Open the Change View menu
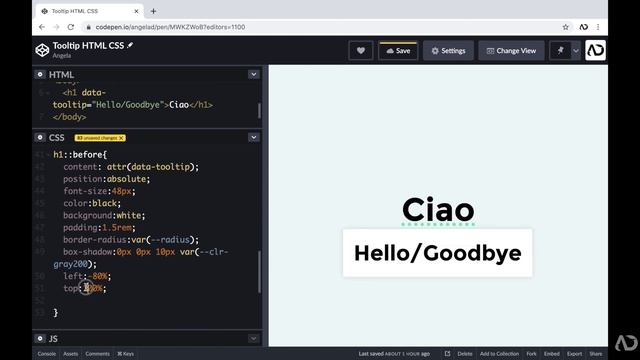640x360 pixels. [x=511, y=51]
